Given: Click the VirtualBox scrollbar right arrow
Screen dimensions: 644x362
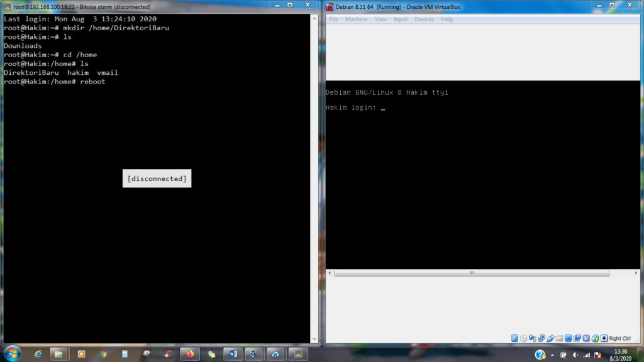Looking at the screenshot, I should tap(636, 273).
